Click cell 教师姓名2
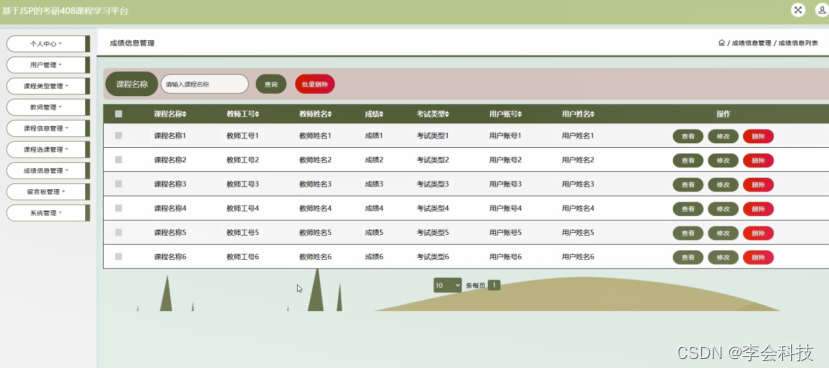Image resolution: width=829 pixels, height=371 pixels. [x=315, y=160]
